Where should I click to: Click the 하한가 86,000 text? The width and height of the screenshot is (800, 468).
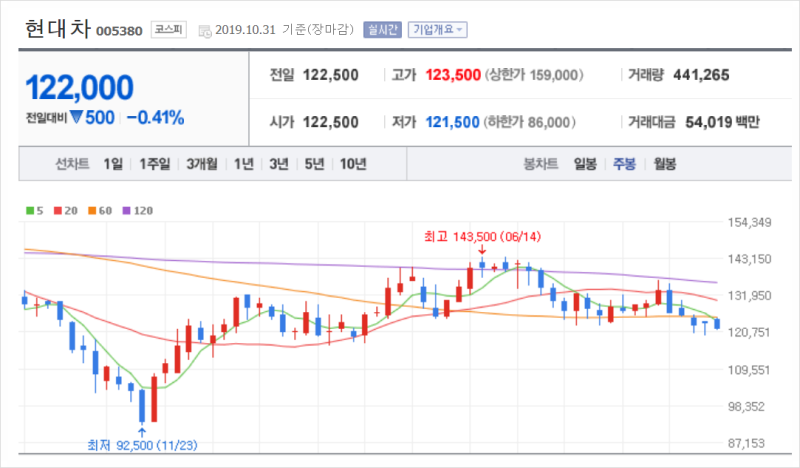(x=530, y=122)
